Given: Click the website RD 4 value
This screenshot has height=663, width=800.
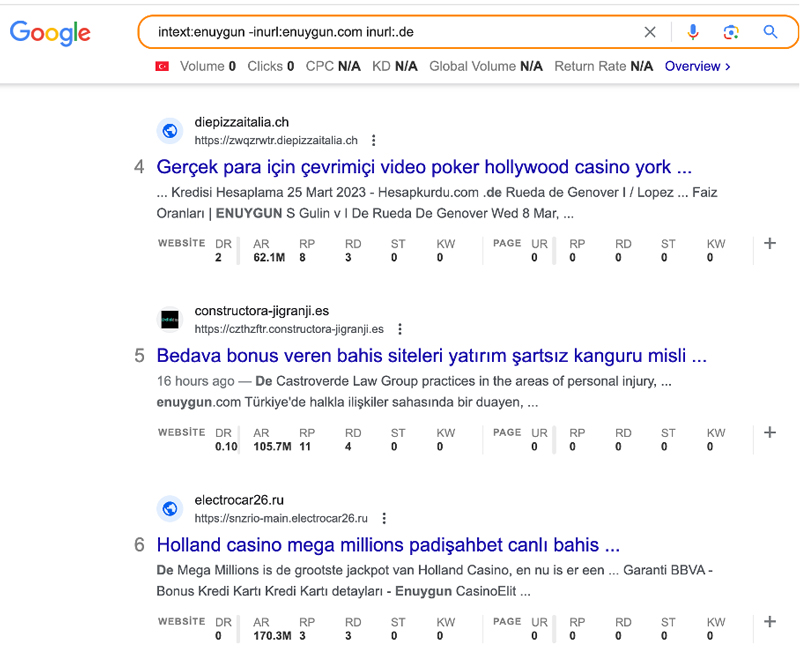Looking at the screenshot, I should pos(348,447).
